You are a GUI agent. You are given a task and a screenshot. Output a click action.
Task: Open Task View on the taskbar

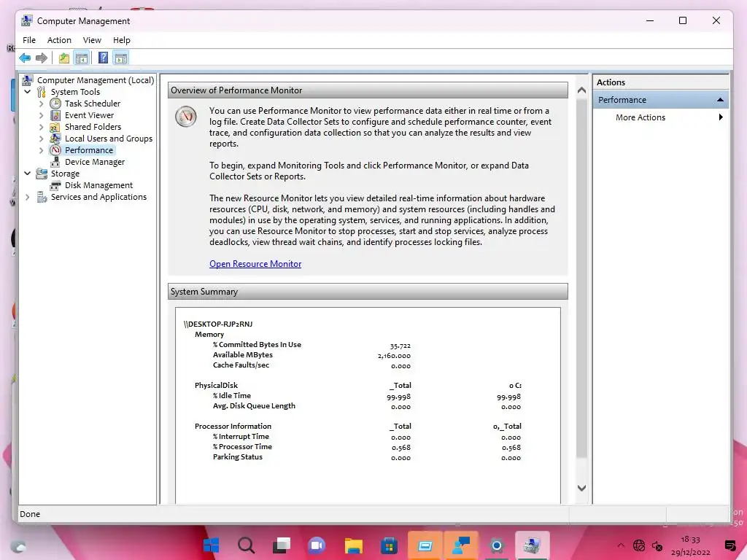point(282,545)
